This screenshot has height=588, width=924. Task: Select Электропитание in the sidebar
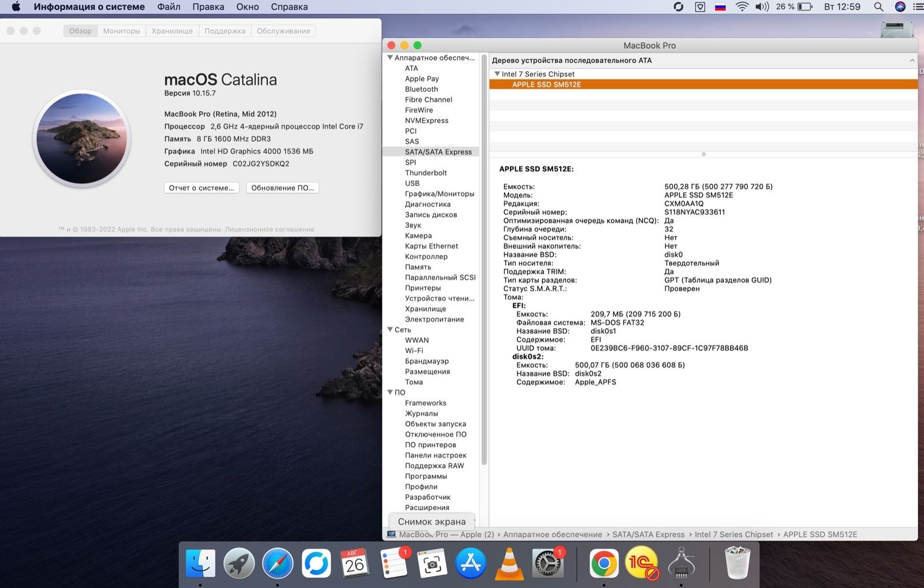(434, 319)
